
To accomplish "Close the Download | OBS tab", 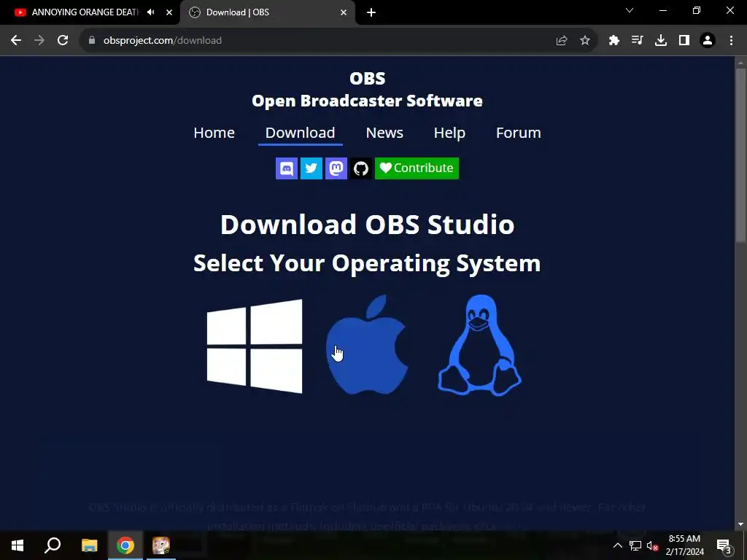I will [x=344, y=12].
